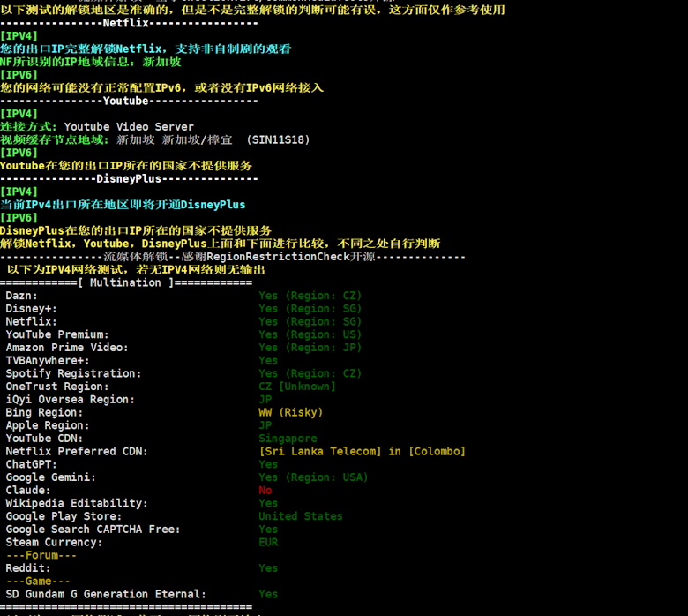Click the 'EUR' currency value
688x616 pixels.
[268, 542]
